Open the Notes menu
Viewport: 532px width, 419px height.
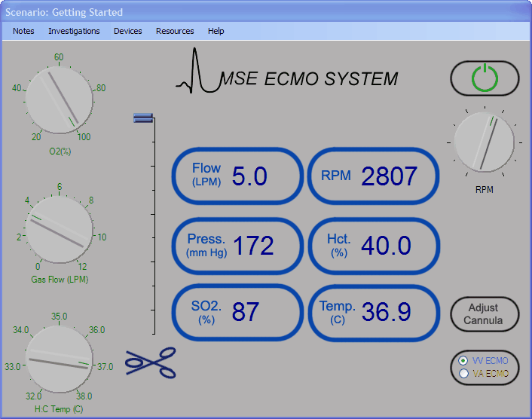click(23, 31)
